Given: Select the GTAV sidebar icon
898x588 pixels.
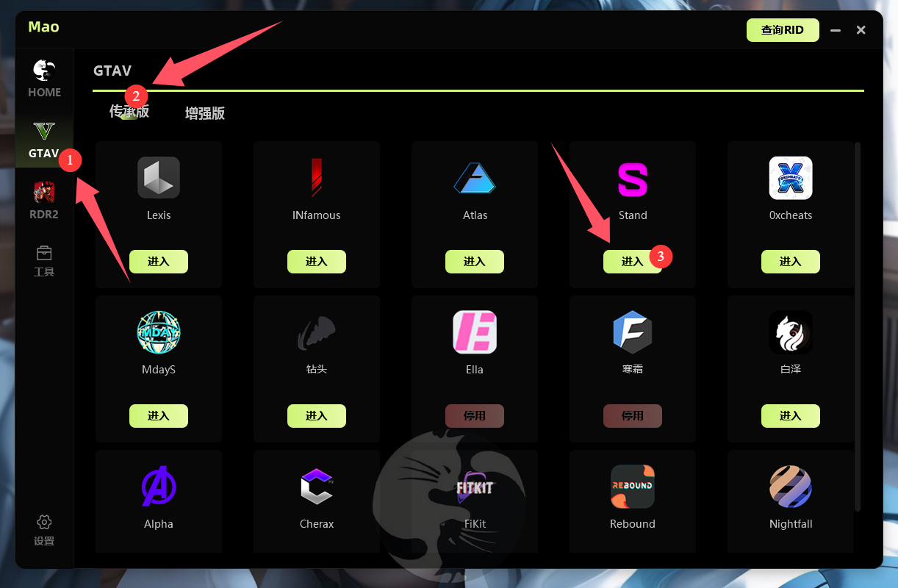Looking at the screenshot, I should [x=44, y=131].
